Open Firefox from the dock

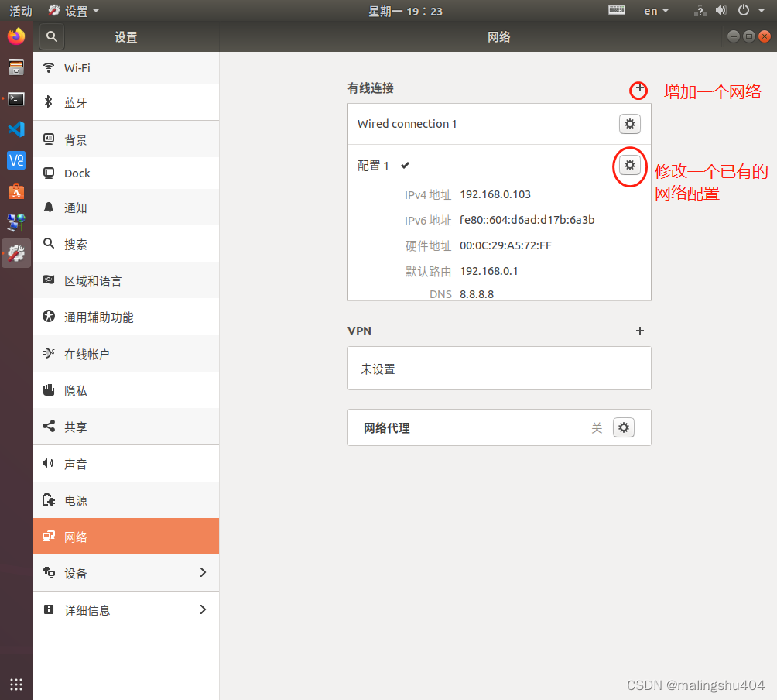click(16, 36)
